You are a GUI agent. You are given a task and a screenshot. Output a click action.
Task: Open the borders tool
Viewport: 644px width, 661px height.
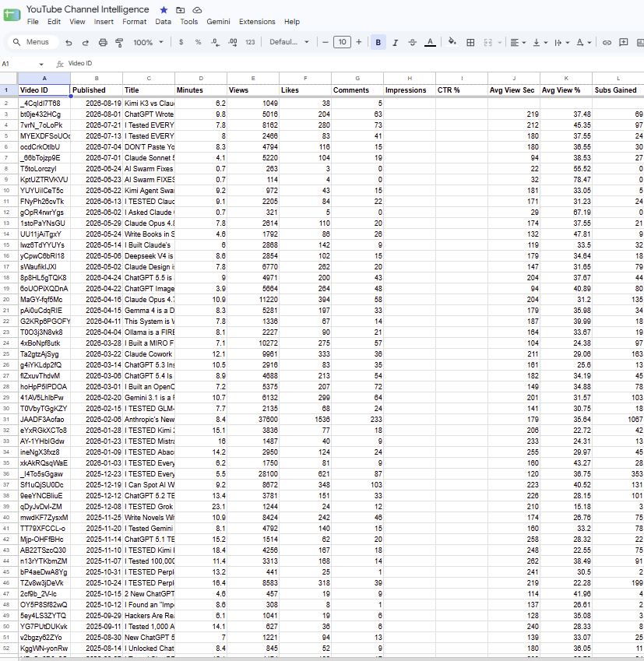click(x=470, y=42)
